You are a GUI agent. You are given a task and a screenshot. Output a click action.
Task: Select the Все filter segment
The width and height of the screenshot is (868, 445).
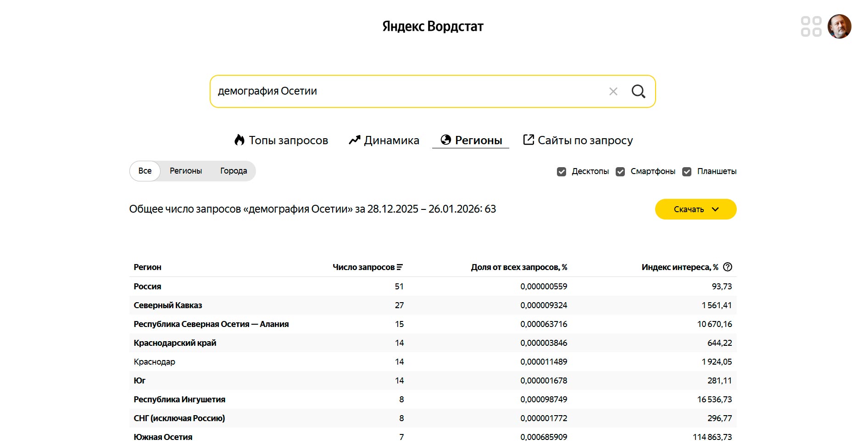[x=145, y=171]
